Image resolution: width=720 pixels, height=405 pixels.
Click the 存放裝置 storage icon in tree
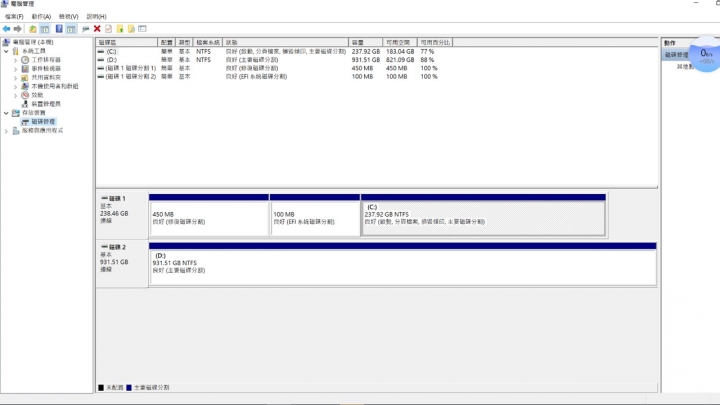click(x=16, y=112)
